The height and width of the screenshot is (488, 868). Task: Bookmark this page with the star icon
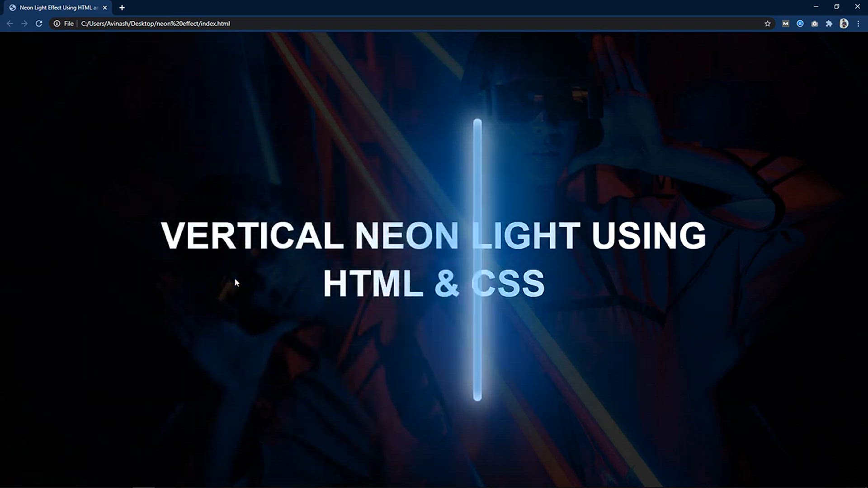pyautogui.click(x=768, y=23)
